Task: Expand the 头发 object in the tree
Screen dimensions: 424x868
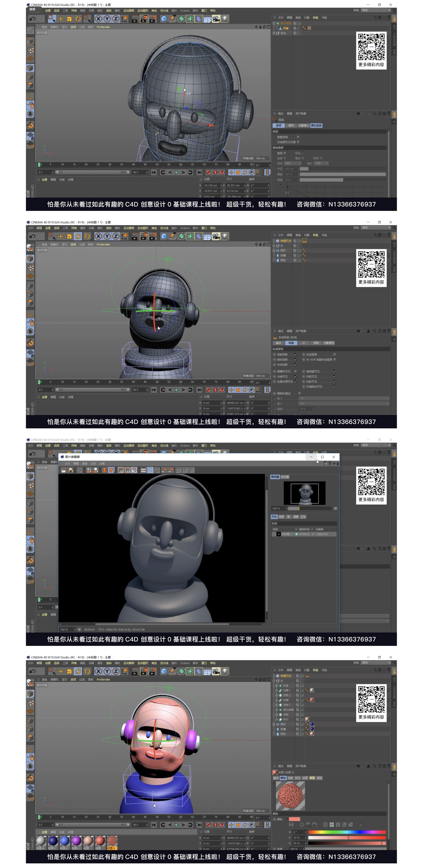Action: point(277,685)
